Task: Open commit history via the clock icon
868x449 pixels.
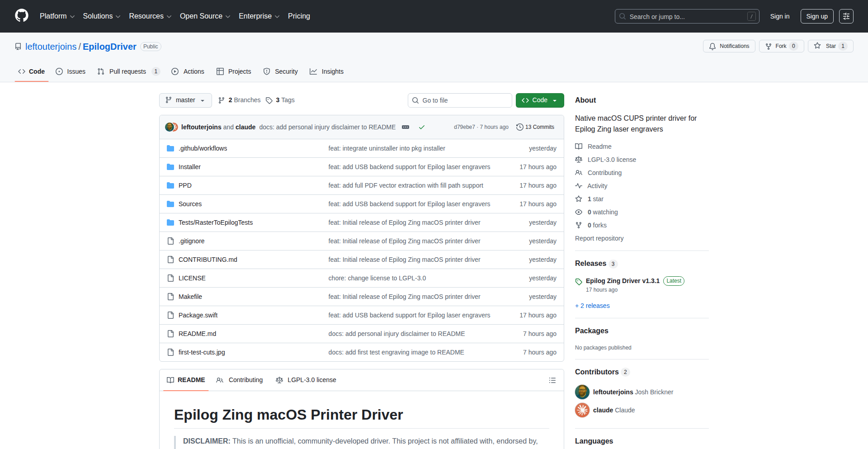Action: [519, 127]
